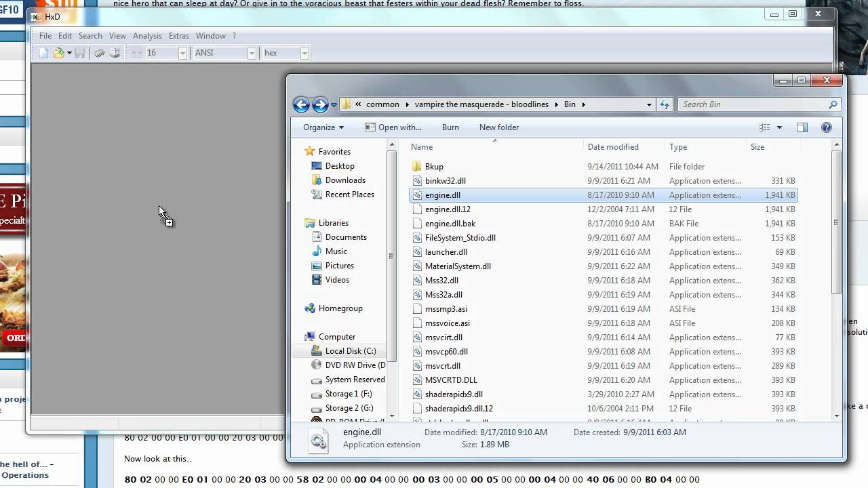Viewport: 868px width, 488px height.
Task: Open the ANSI charset dropdown
Action: click(x=252, y=53)
